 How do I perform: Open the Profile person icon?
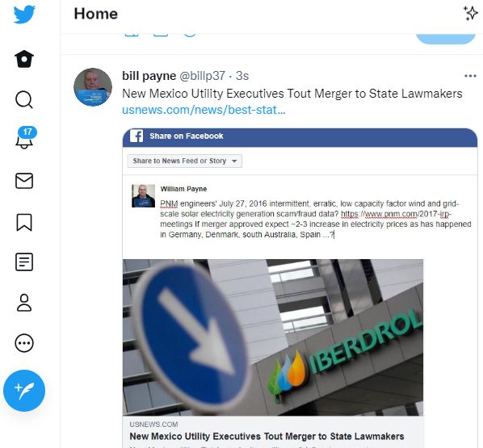pyautogui.click(x=24, y=303)
